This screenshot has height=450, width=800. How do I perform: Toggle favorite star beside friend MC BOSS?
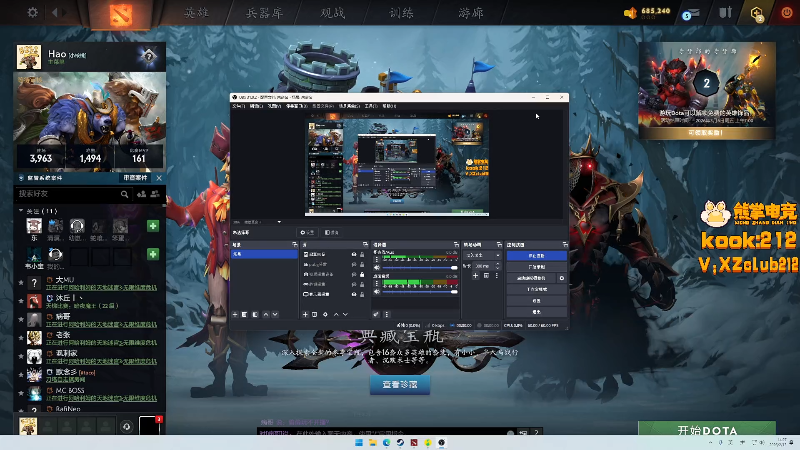coord(21,393)
